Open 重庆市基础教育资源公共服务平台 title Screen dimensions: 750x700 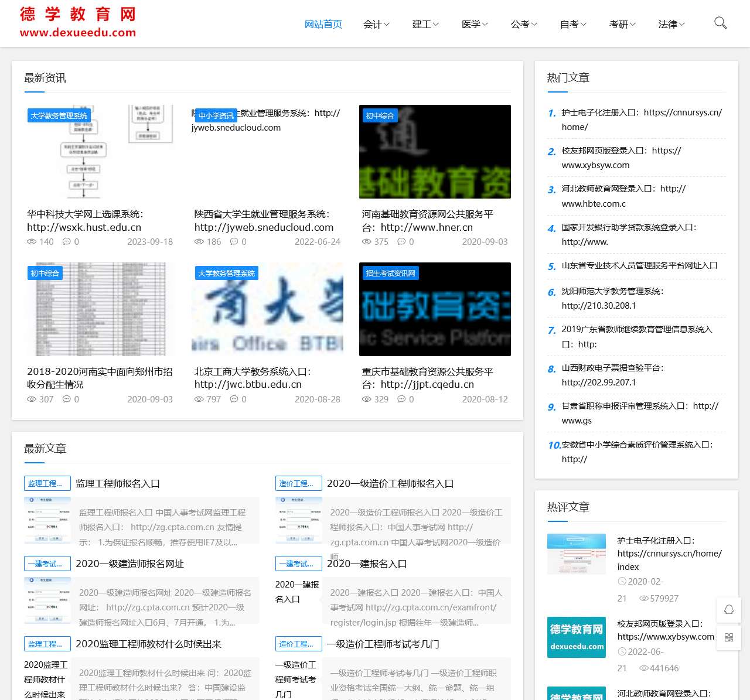pos(428,378)
